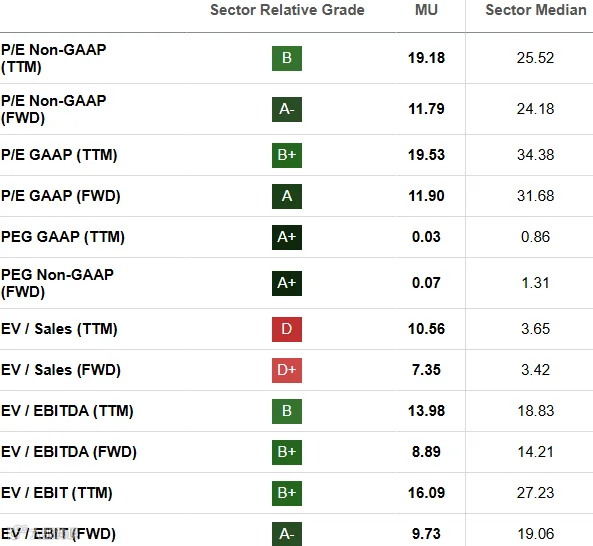The width and height of the screenshot is (593, 546).
Task: Select the A+ badge for PEG GAAP (TTM)
Action: (287, 237)
